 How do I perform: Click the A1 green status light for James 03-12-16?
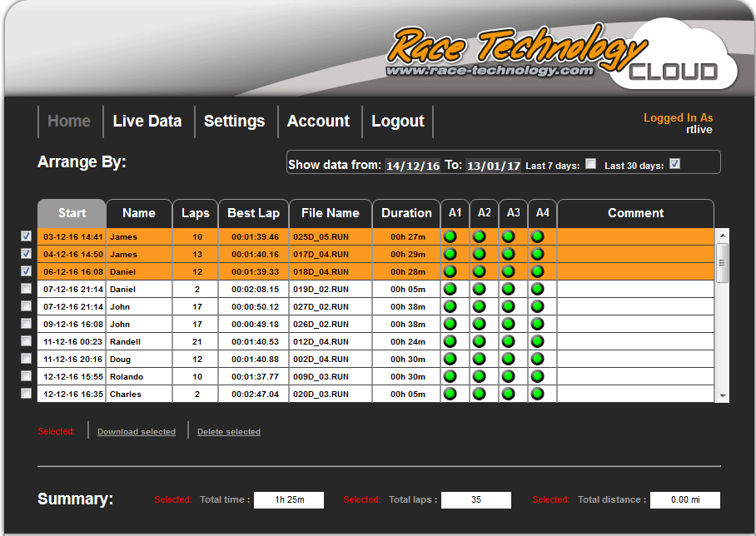[450, 237]
